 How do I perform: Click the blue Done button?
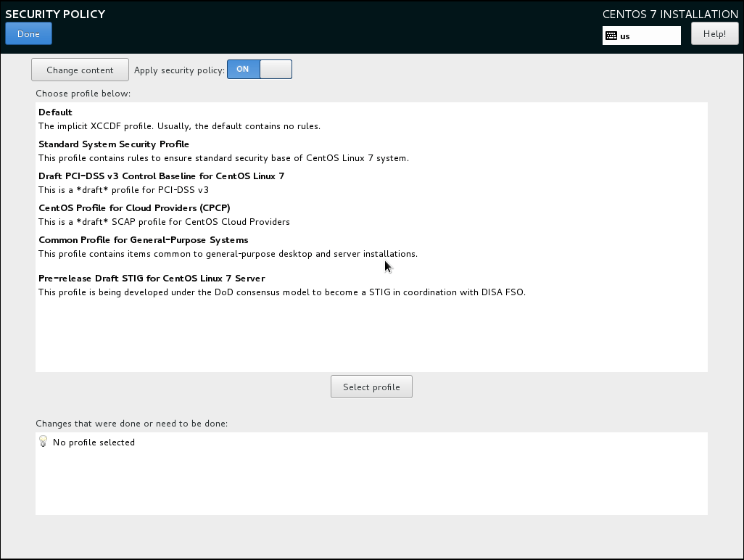tap(28, 33)
